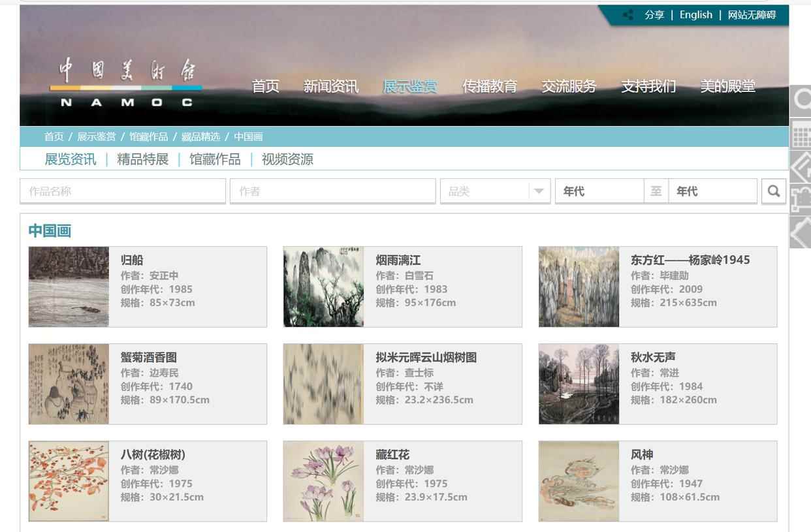Open the start 年代 year selector
Viewport: 811px width, 532px height.
(x=599, y=191)
